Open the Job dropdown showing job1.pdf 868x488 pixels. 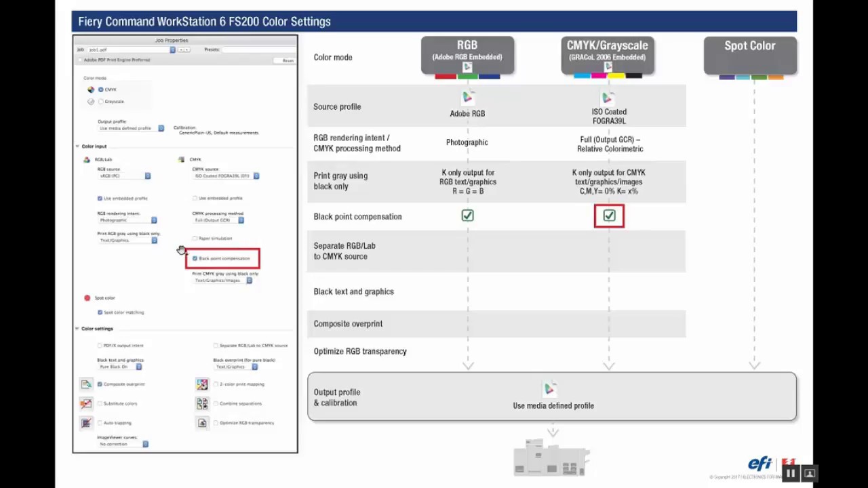(x=132, y=49)
